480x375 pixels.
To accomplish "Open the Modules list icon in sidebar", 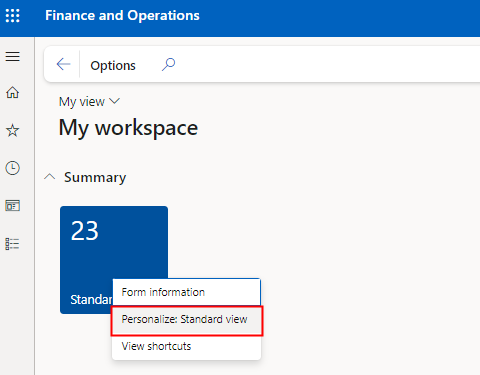I will [13, 244].
